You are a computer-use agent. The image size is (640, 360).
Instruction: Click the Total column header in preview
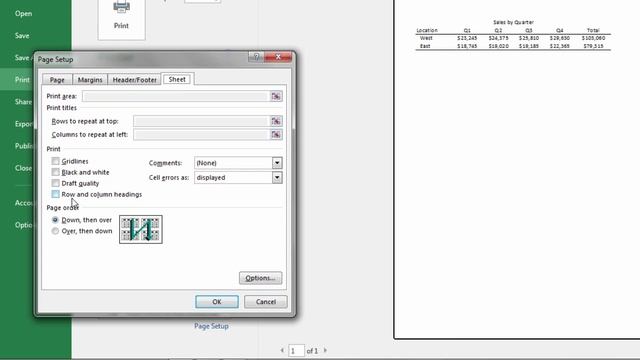(x=593, y=30)
